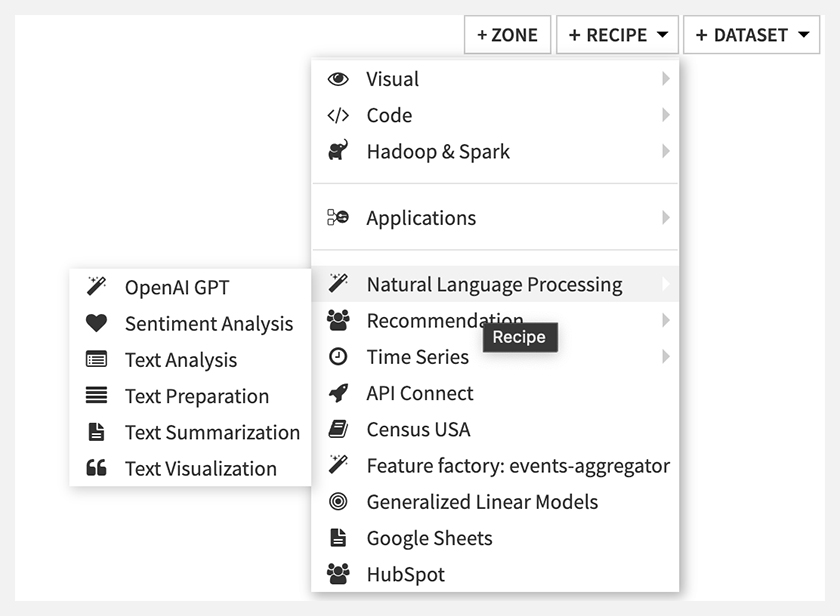Expand the Time Series submenu arrow
Screen dimensions: 840x616
tap(665, 357)
